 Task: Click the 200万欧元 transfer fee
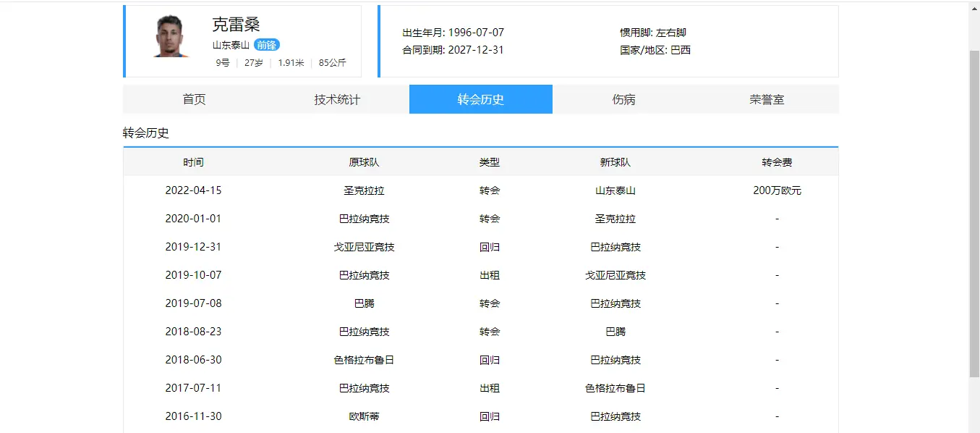777,190
